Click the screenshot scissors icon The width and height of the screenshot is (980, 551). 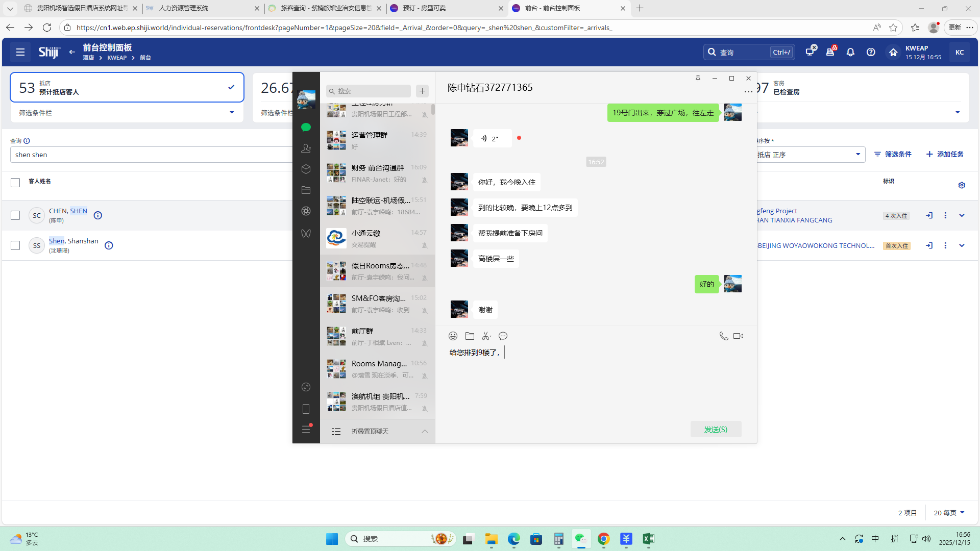[x=486, y=336]
